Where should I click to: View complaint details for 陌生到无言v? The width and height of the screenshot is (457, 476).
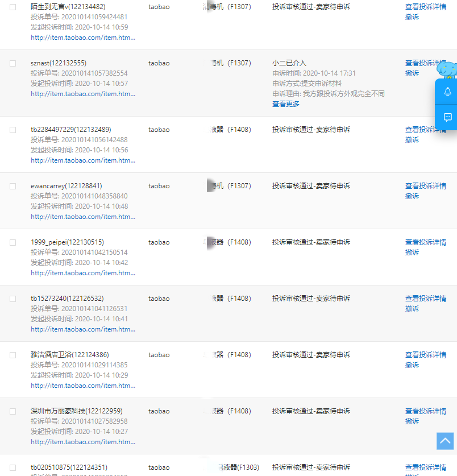(x=425, y=7)
